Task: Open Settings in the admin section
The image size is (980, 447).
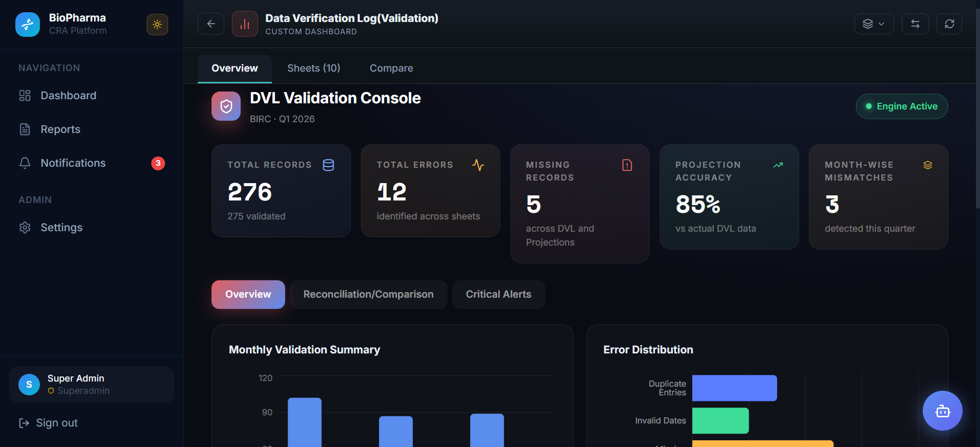Action: pyautogui.click(x=92, y=228)
